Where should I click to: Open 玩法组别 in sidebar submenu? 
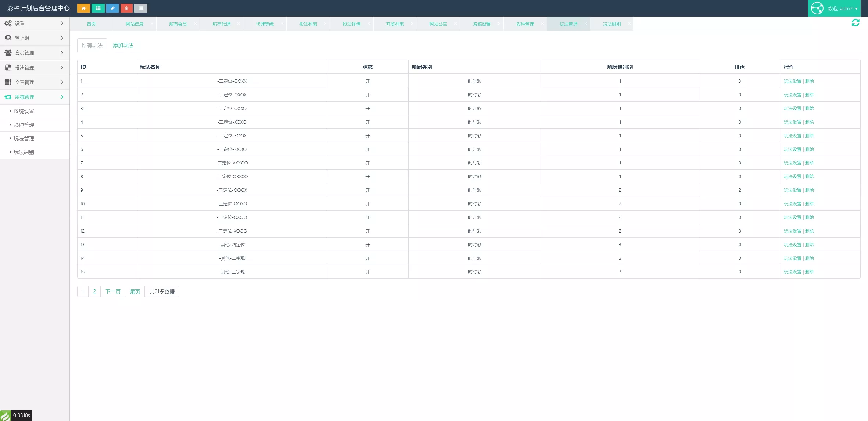point(24,152)
